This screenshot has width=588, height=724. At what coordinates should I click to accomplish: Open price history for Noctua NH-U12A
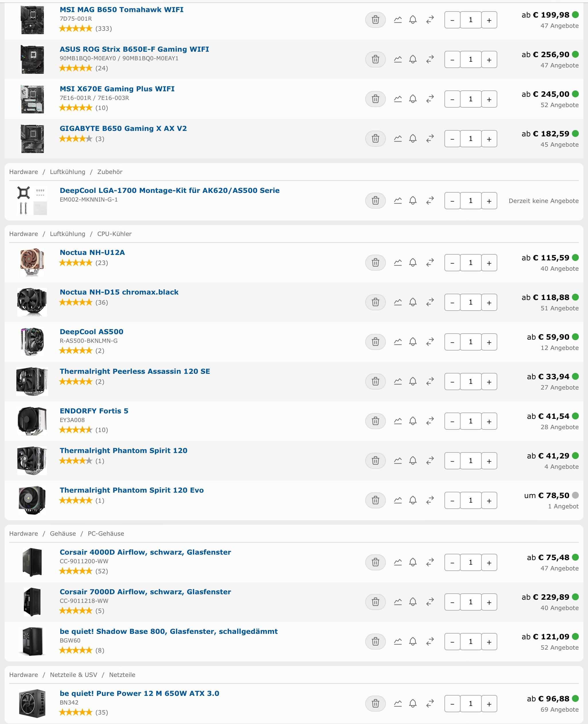coord(398,262)
